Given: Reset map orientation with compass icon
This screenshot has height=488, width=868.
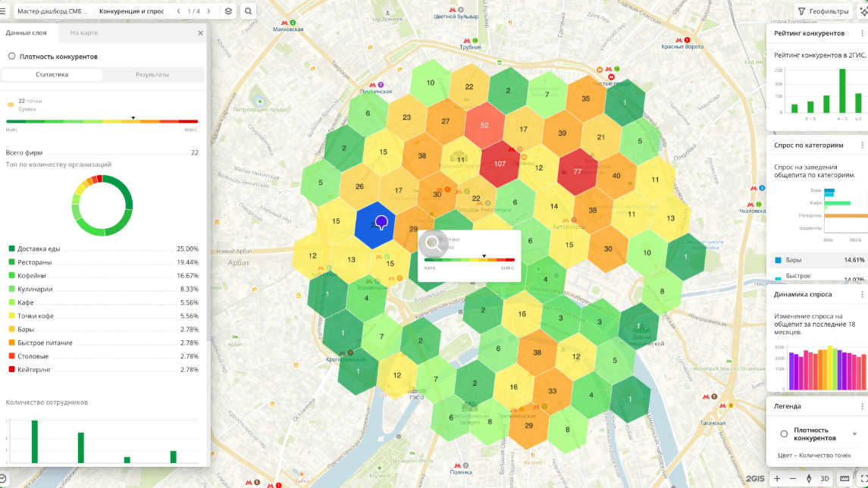Looking at the screenshot, I should (809, 479).
